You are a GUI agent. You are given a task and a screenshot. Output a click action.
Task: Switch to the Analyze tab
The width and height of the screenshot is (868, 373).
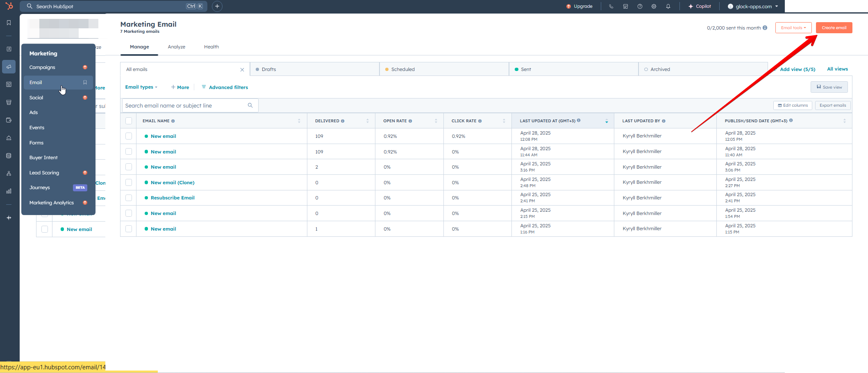pyautogui.click(x=177, y=47)
